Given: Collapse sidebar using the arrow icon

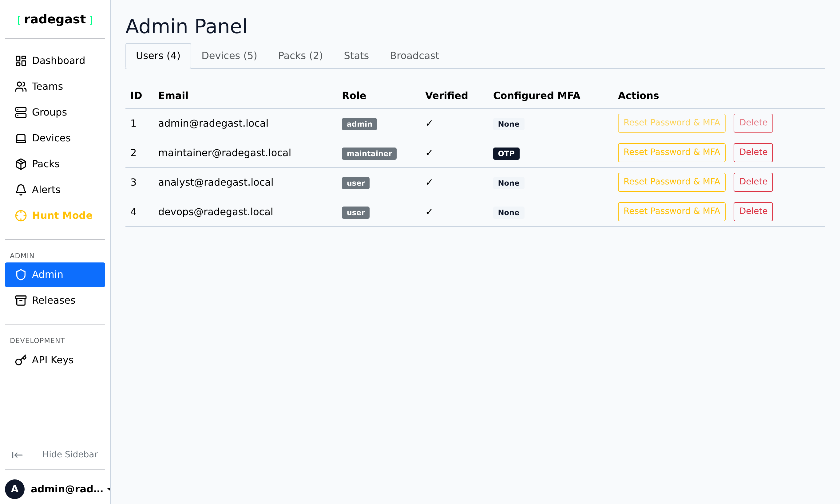Looking at the screenshot, I should (x=17, y=455).
